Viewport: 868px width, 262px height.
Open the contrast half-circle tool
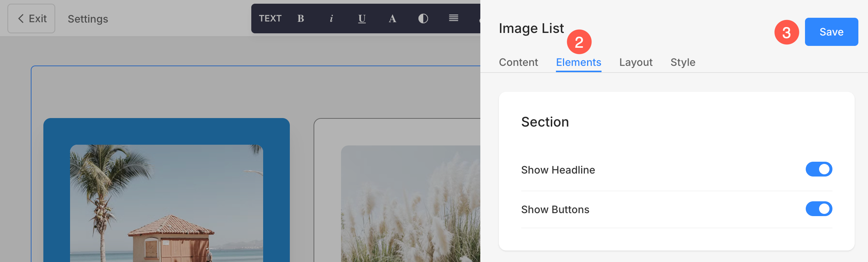pos(423,19)
